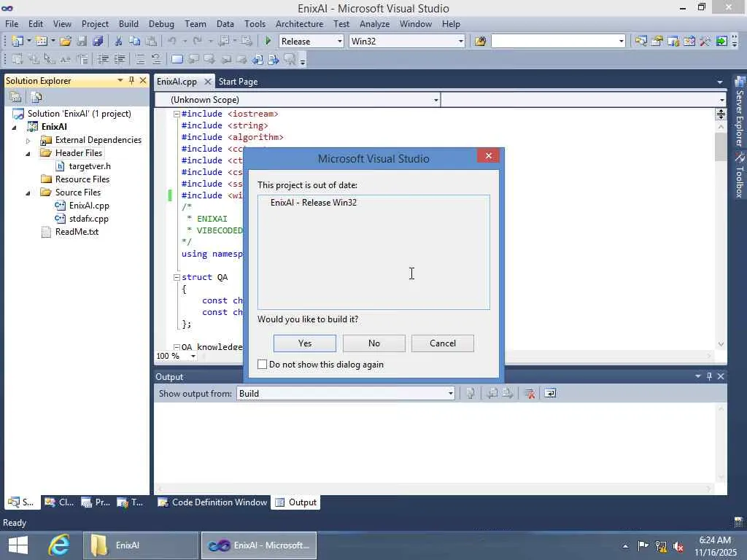Launch Internet Explorer from the taskbar
This screenshot has height=560, width=747.
[x=59, y=545]
